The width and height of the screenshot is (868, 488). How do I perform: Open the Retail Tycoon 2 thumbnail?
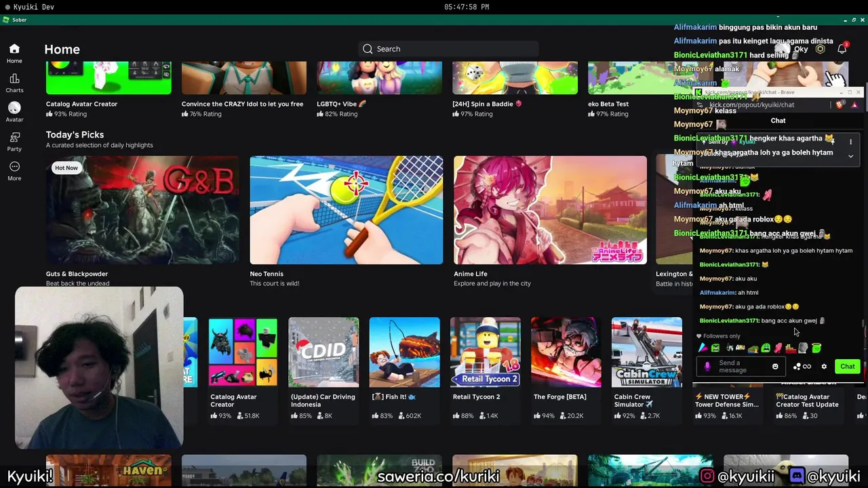[x=486, y=352]
